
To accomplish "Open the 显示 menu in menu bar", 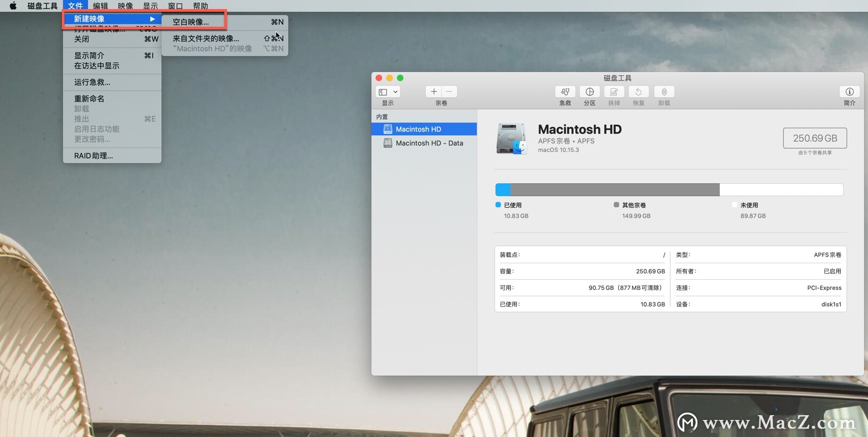I will click(x=150, y=6).
